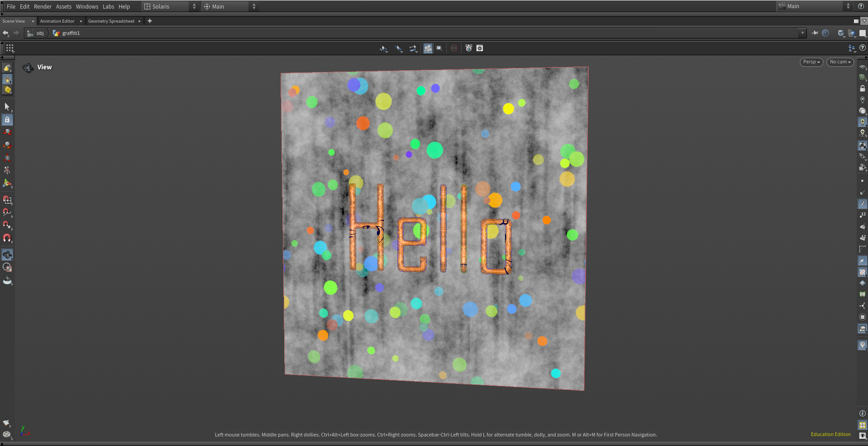The image size is (868, 446).
Task: Select the Handles tool with colored cone
Action: point(7,183)
